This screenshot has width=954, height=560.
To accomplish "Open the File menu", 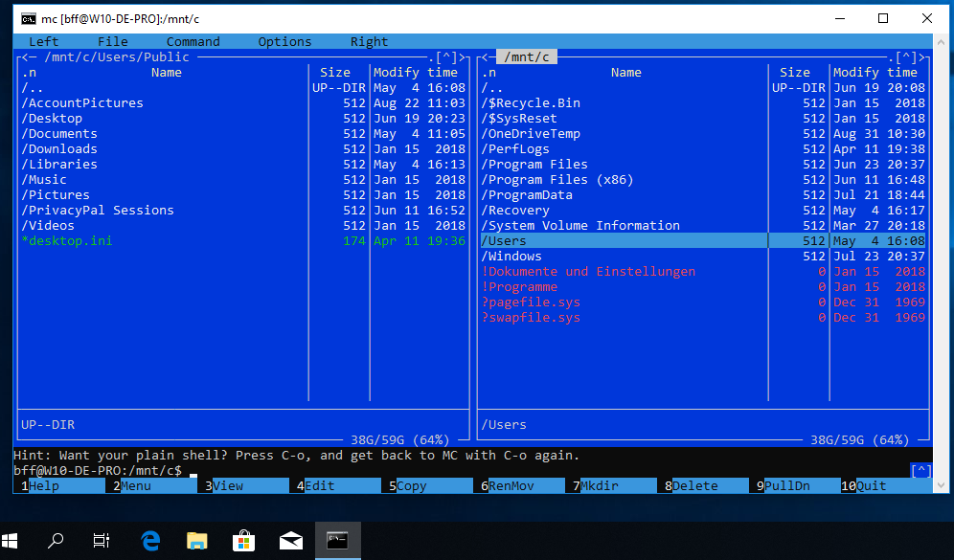I will click(x=113, y=41).
